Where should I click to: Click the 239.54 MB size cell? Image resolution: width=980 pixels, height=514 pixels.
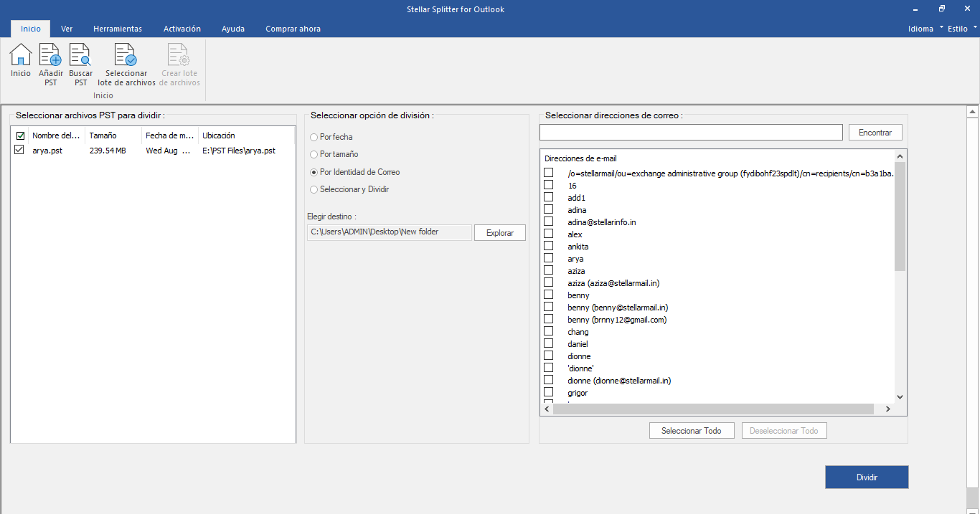click(108, 151)
